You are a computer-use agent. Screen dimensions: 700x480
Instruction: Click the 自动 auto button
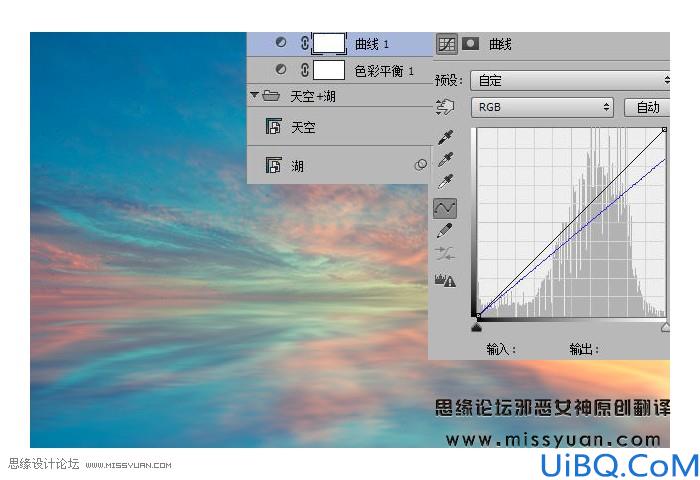pos(646,107)
